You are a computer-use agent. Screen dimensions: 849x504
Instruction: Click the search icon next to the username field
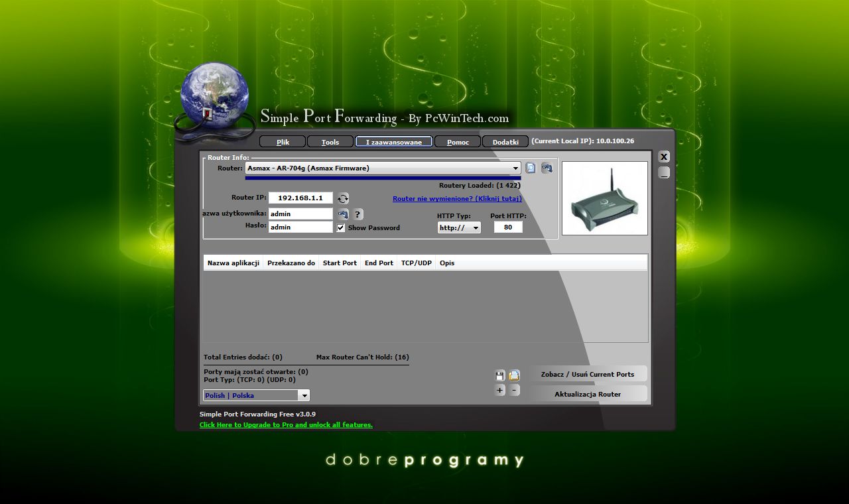click(x=343, y=214)
